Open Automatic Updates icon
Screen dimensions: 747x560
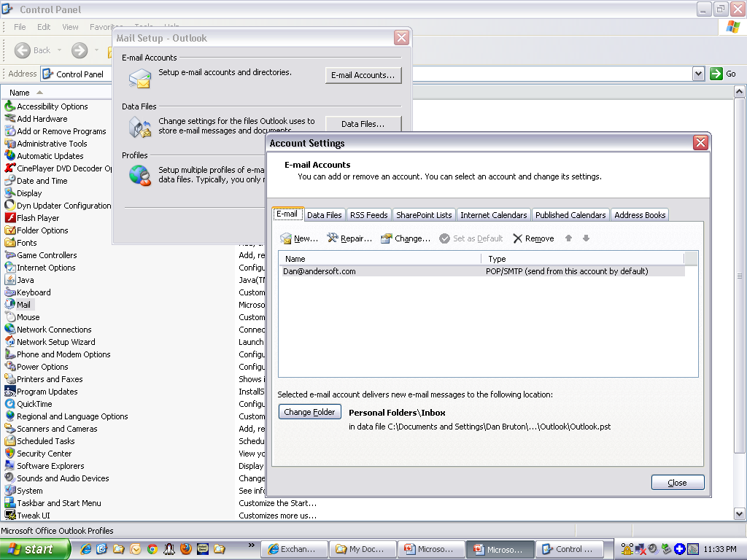[10, 156]
